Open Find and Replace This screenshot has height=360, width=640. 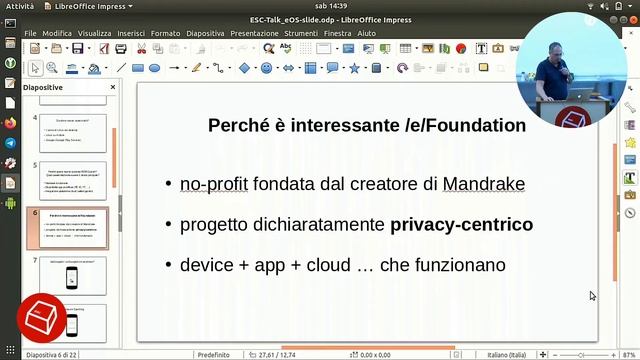pyautogui.click(x=269, y=49)
